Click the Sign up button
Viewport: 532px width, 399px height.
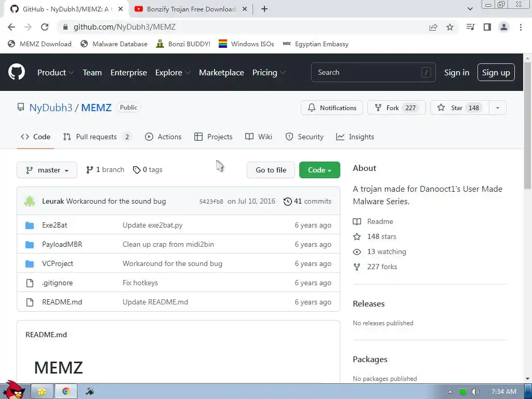[x=496, y=72]
